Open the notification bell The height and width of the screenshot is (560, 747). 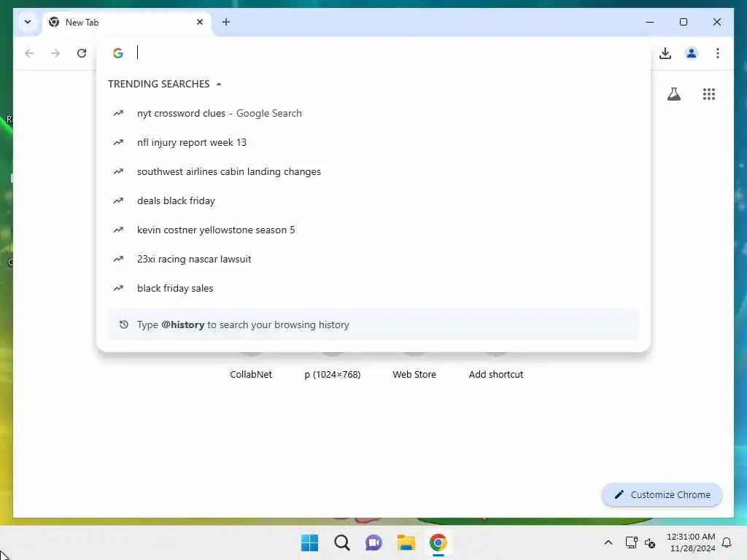[x=727, y=542]
